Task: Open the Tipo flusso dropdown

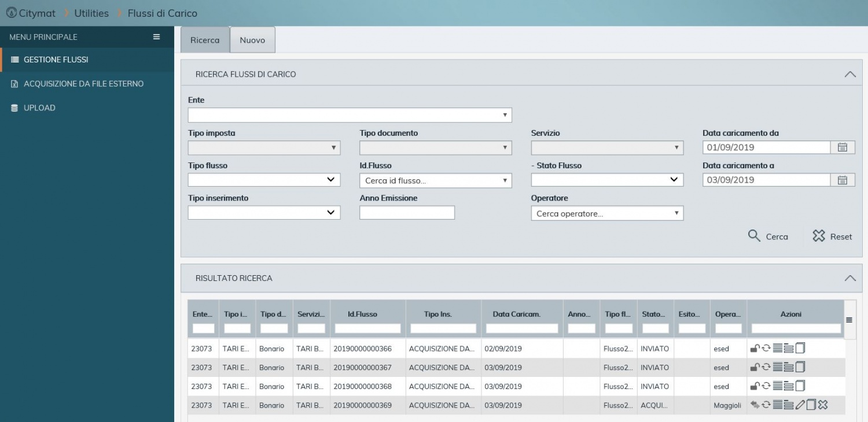Action: (264, 180)
